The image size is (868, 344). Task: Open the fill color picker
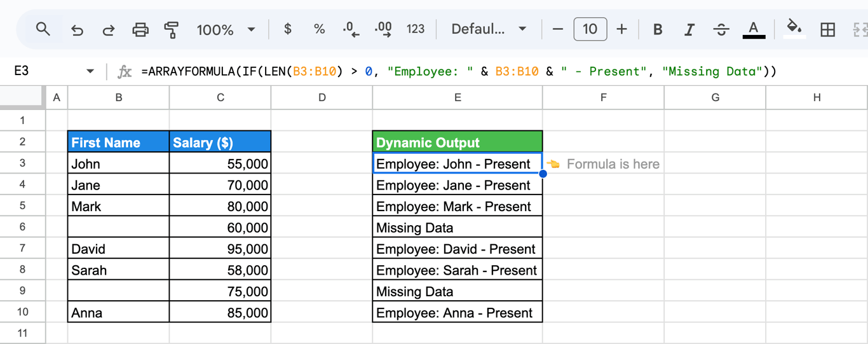794,29
